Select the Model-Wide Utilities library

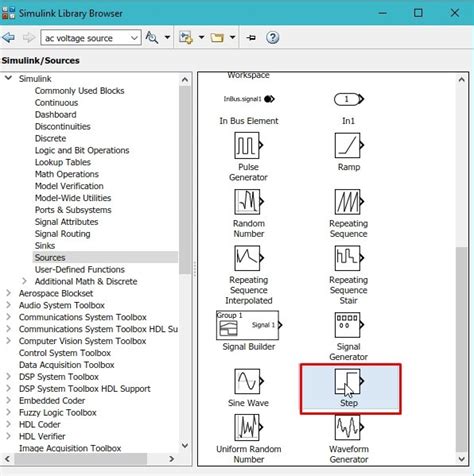73,198
